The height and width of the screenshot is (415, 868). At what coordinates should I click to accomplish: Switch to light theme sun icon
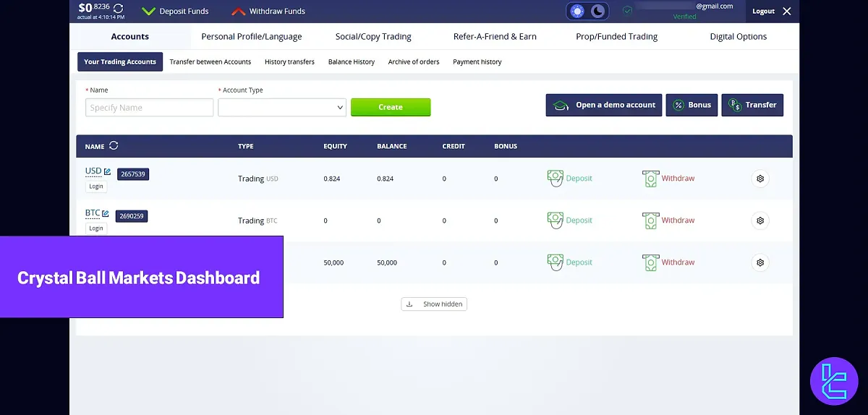577,11
